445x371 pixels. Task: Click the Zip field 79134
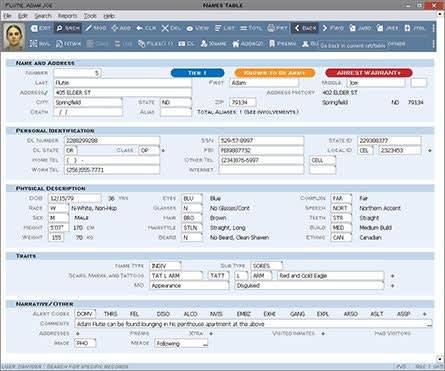[x=243, y=102]
